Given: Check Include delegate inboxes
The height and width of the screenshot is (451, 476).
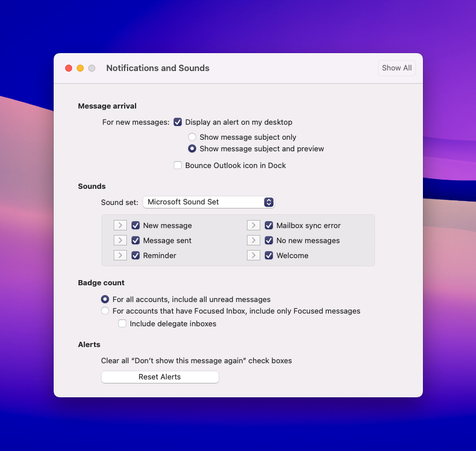Looking at the screenshot, I should (122, 323).
